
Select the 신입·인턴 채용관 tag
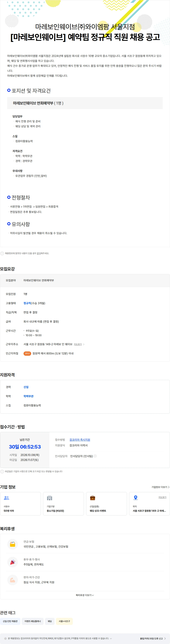pos(10,621)
